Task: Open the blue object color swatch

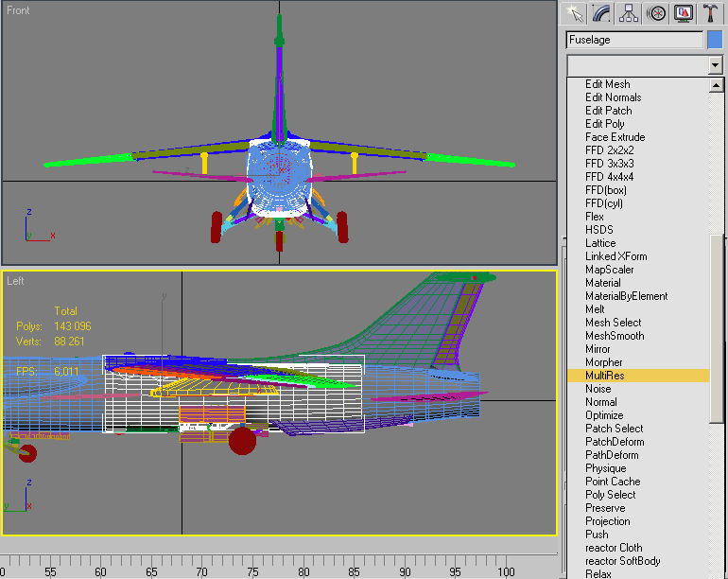Action: 715,40
